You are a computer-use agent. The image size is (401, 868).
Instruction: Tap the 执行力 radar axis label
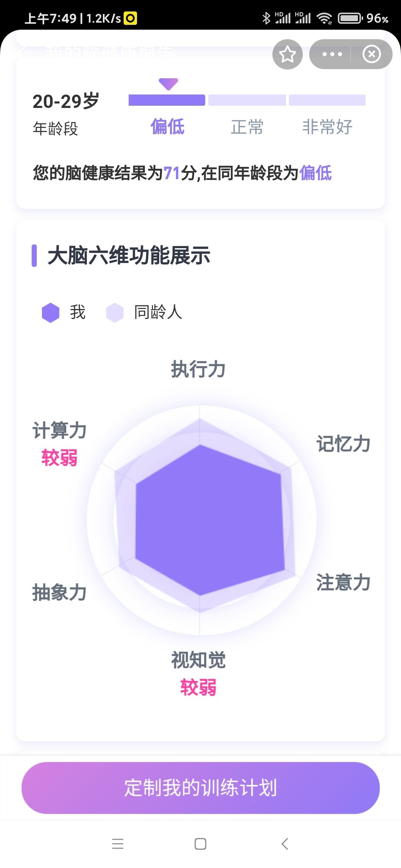[x=198, y=369]
